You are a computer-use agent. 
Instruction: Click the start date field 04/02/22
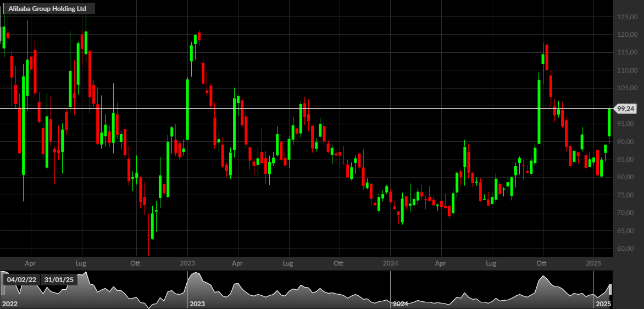[22, 280]
